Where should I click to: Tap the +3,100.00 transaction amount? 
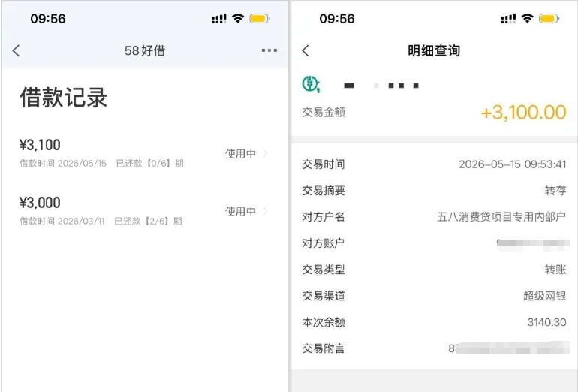(x=523, y=112)
